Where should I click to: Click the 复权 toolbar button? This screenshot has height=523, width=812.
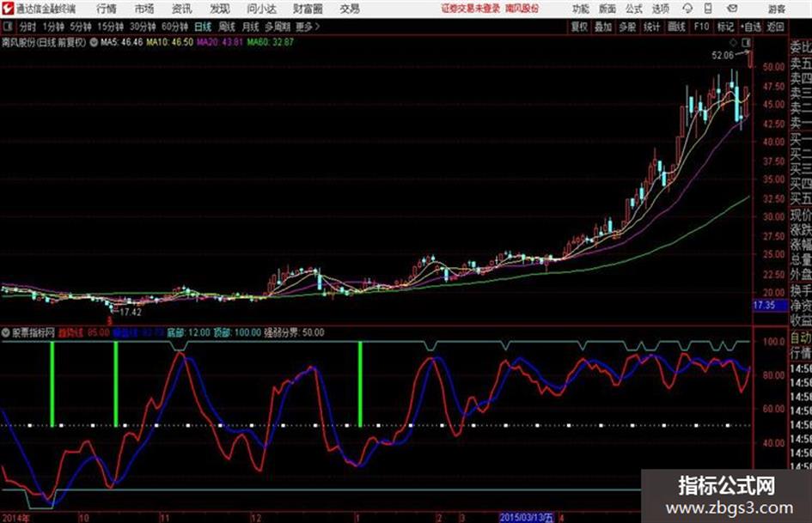[579, 27]
